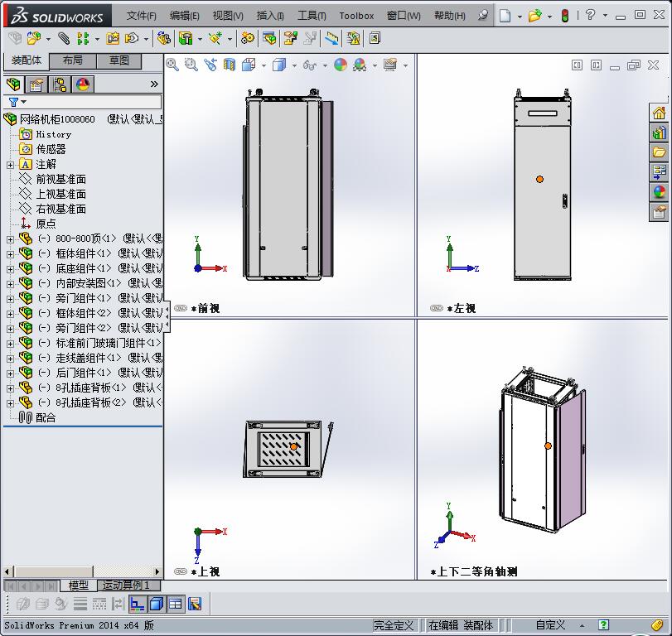
Task: Open the display style dropdown arrow
Action: (x=293, y=65)
